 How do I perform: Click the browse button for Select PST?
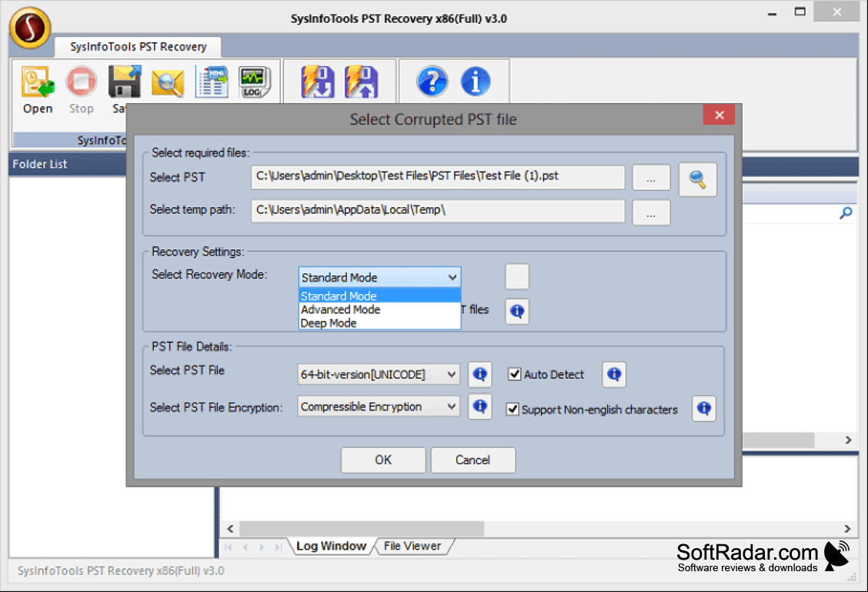651,178
